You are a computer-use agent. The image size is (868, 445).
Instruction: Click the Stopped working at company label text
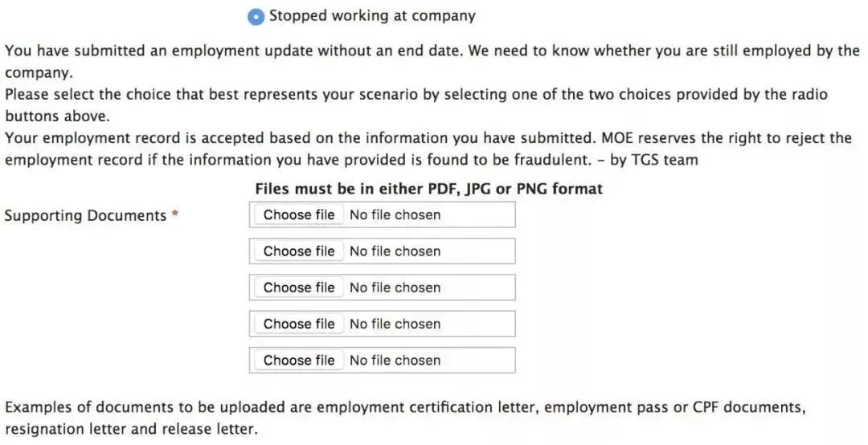click(372, 16)
